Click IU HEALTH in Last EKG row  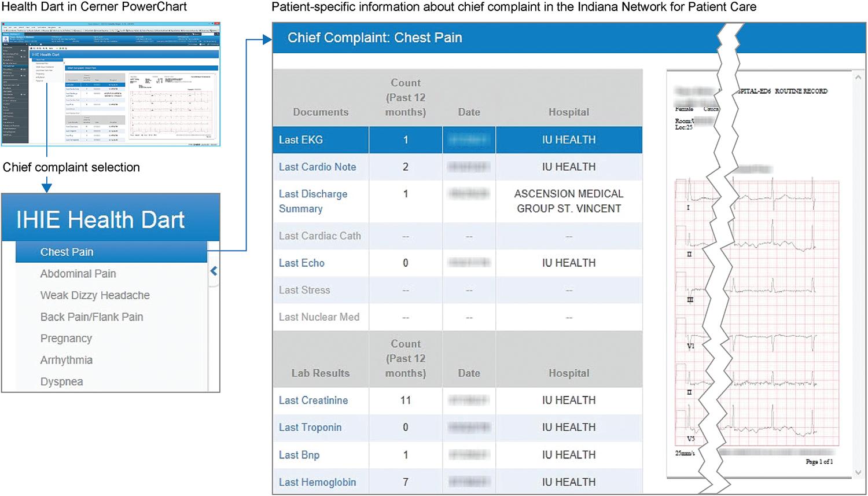pos(569,139)
